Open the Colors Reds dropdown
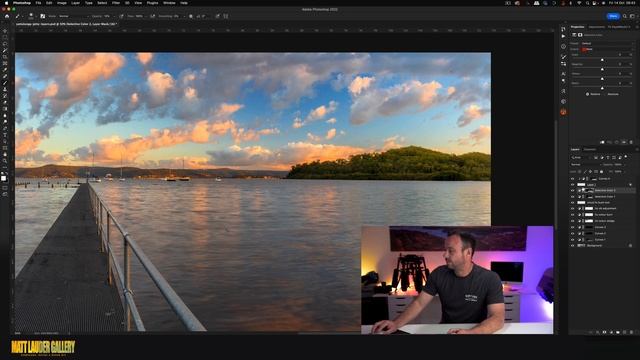640x360 pixels. (x=607, y=49)
